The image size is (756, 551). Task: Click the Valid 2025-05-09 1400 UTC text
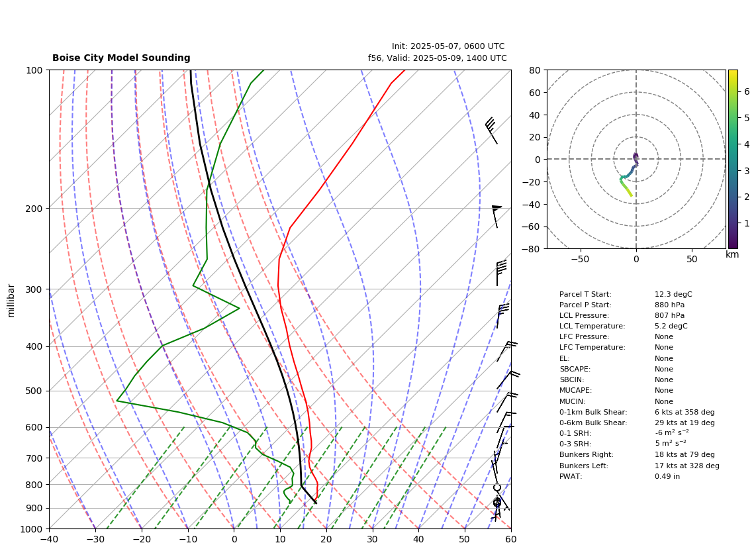(438, 58)
